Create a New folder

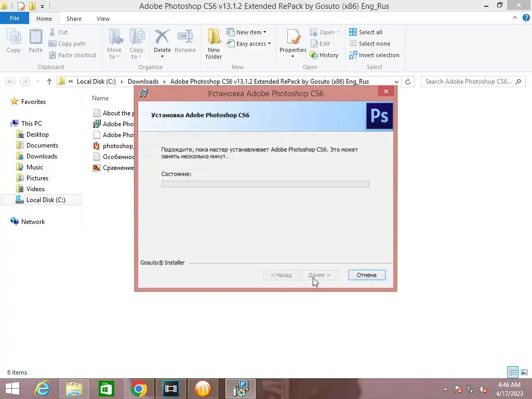(x=214, y=44)
